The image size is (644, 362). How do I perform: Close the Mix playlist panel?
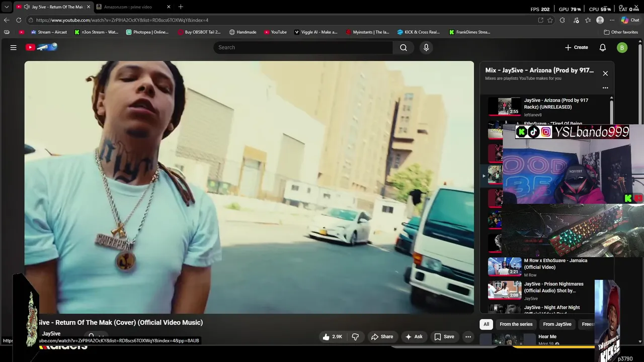(605, 73)
